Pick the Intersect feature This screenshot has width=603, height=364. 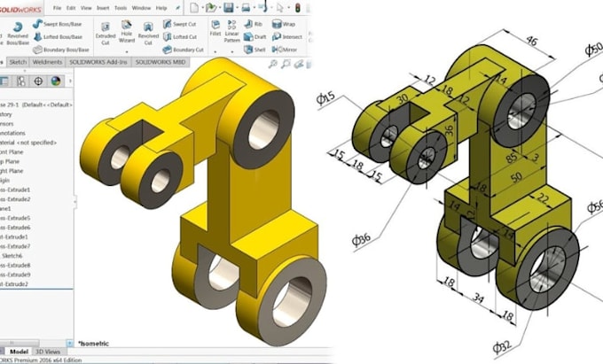coord(287,37)
